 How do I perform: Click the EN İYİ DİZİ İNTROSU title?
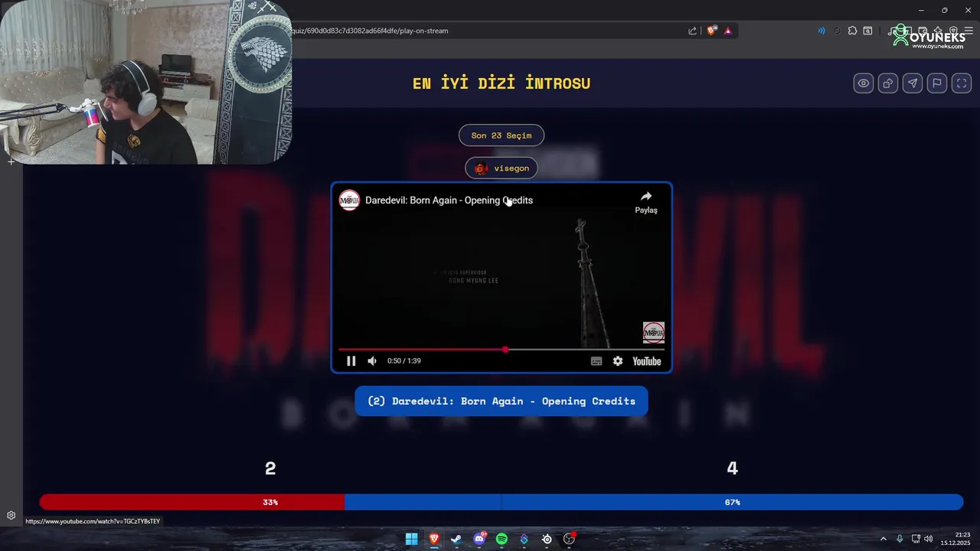coord(501,83)
